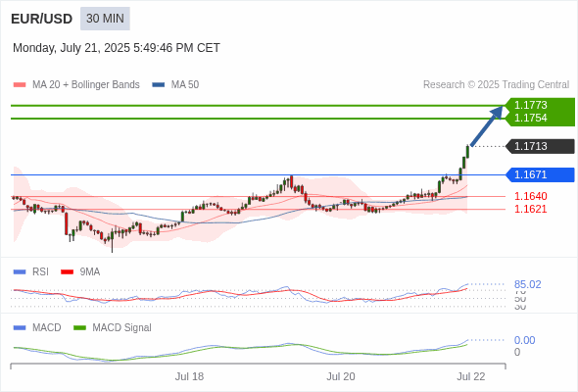Open the Trading Central research copyright text

click(x=496, y=85)
